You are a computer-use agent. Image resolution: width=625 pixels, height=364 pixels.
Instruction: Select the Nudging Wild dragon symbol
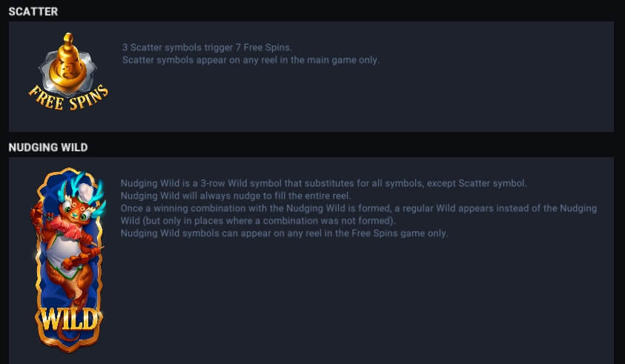(x=68, y=260)
